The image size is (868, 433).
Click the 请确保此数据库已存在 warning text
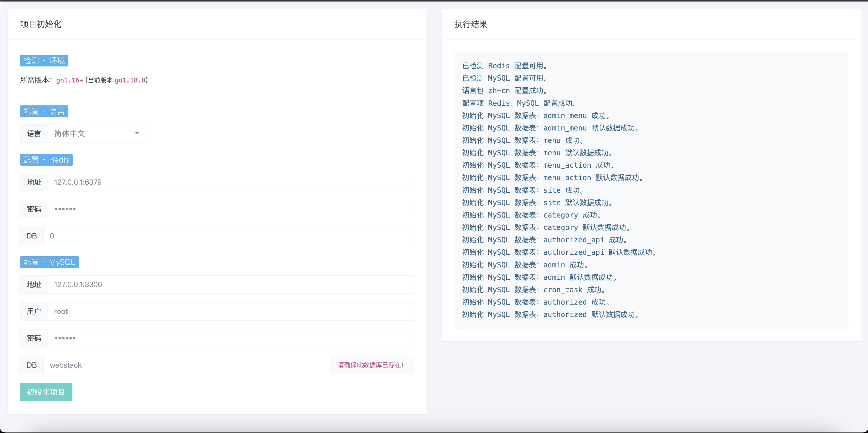tap(371, 365)
